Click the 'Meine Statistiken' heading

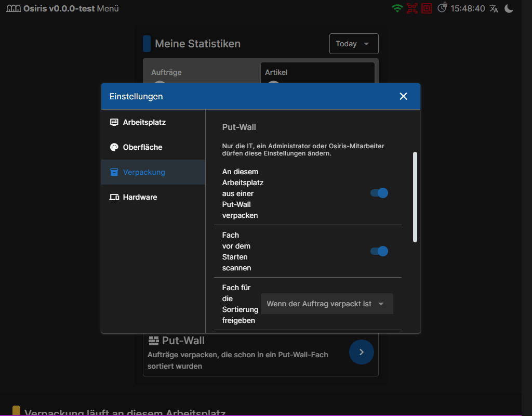pos(197,44)
